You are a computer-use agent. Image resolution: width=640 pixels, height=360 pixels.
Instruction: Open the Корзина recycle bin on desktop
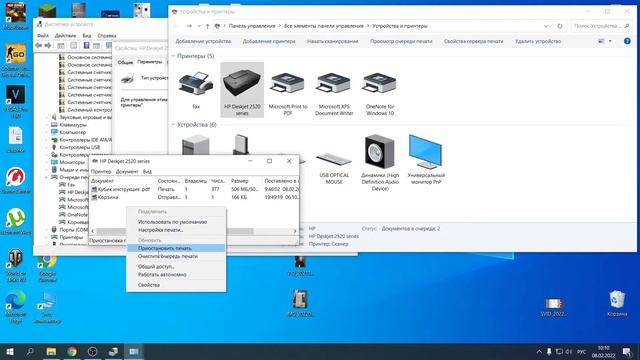617,303
